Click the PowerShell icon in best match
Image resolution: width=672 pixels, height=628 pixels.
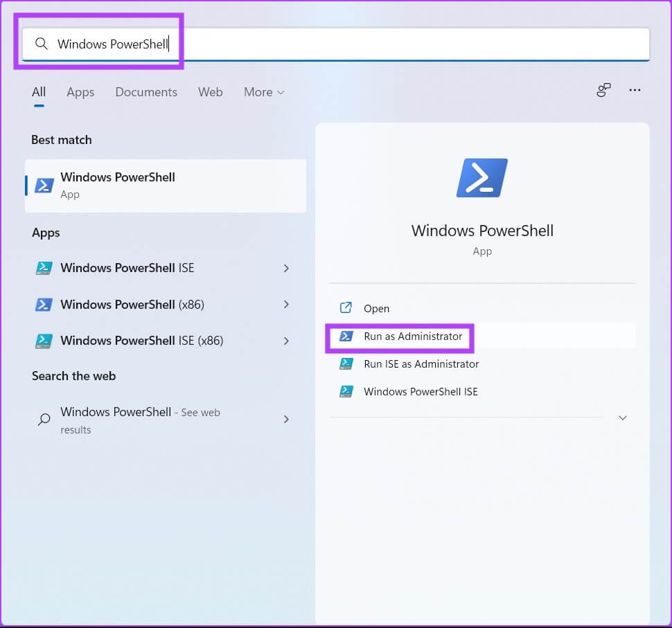coord(44,186)
